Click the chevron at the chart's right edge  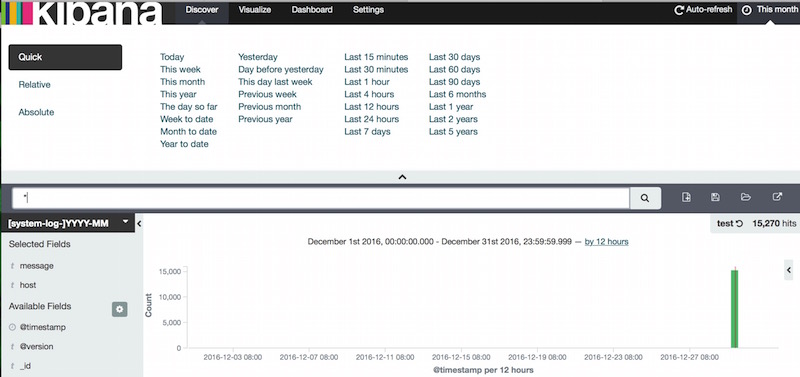point(789,270)
